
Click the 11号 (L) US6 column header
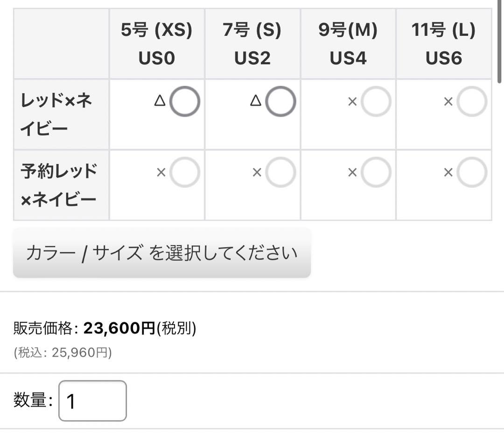(444, 44)
